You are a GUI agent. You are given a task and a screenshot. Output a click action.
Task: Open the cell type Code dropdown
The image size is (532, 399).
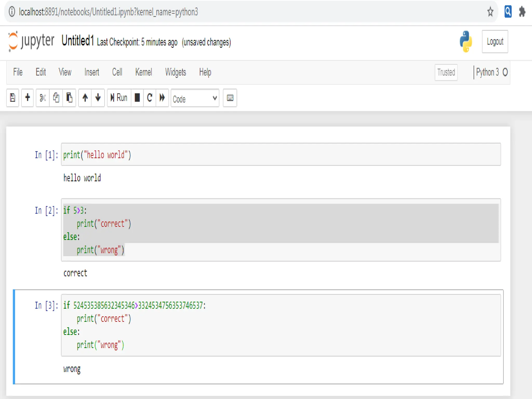pos(195,98)
